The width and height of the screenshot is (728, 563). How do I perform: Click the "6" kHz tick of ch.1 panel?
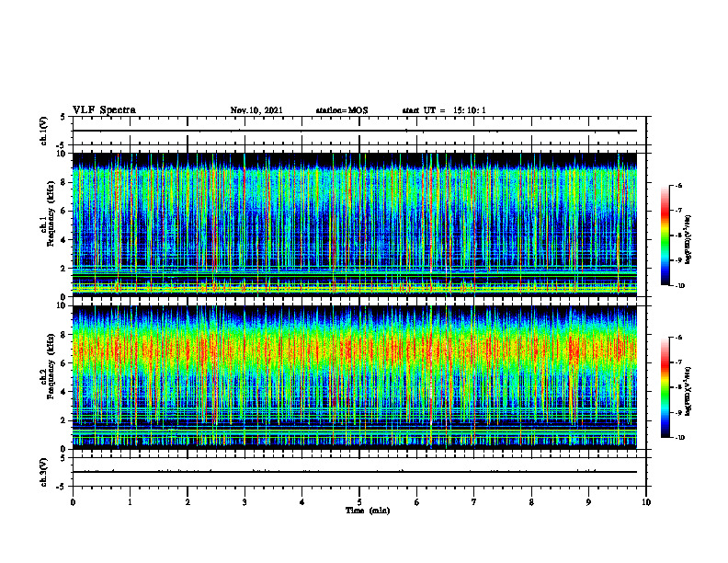[64, 211]
